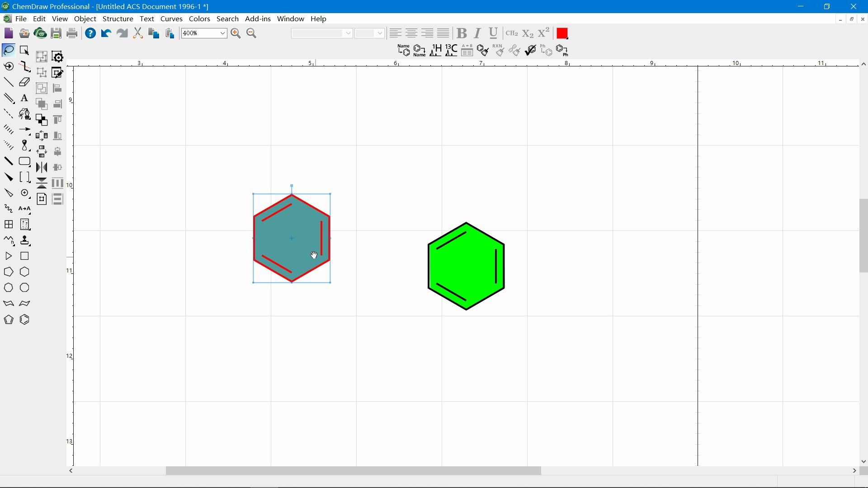The width and height of the screenshot is (868, 488).
Task: Pick the Text tool
Action: pos(24,98)
